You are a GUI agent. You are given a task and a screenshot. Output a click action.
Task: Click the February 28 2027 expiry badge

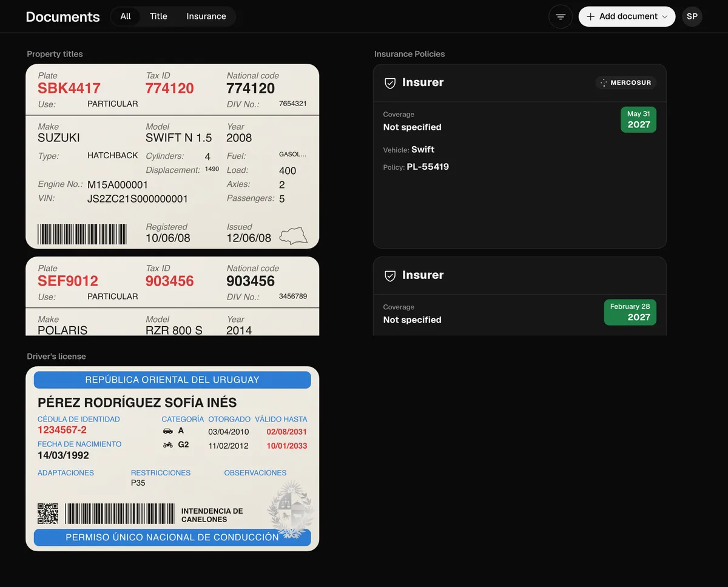click(x=630, y=312)
